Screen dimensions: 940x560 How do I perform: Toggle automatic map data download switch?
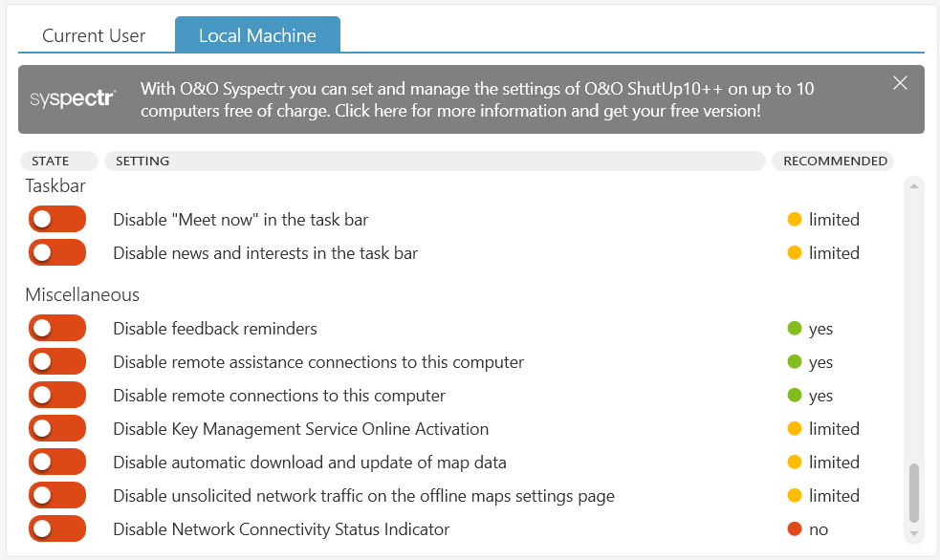(x=57, y=463)
